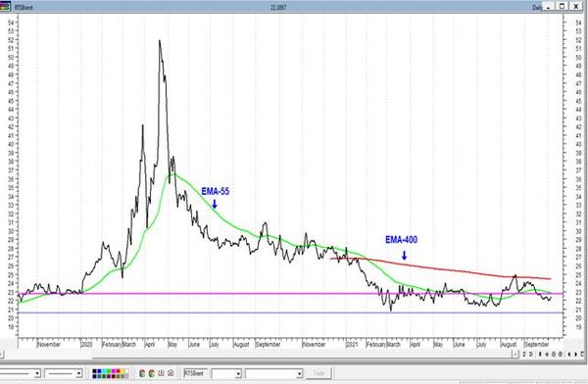588x384 pixels.
Task: Click the second globe icon in bottom toolbar
Action: click(x=152, y=373)
